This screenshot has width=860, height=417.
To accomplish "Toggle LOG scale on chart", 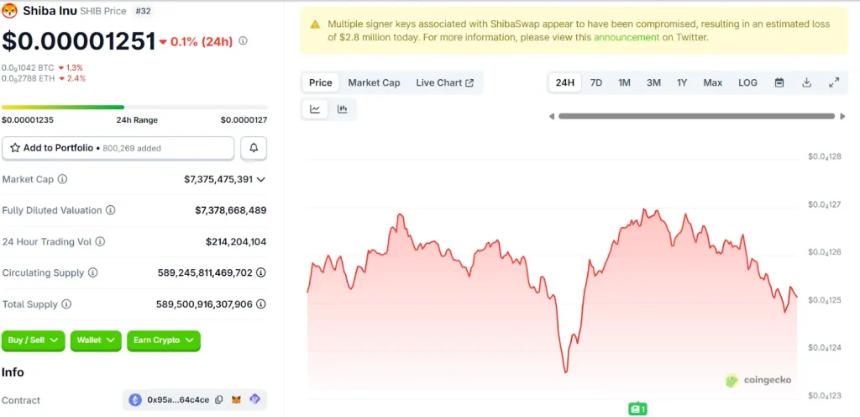I will click(747, 83).
